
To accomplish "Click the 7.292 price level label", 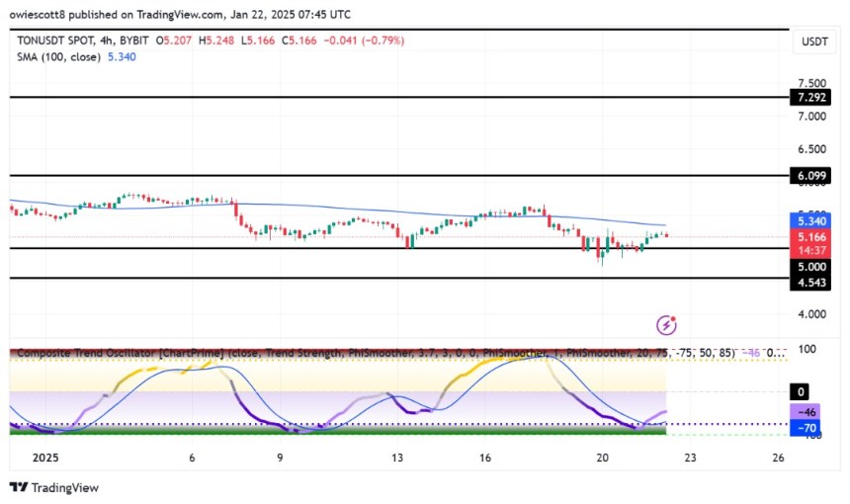I will 811,98.
